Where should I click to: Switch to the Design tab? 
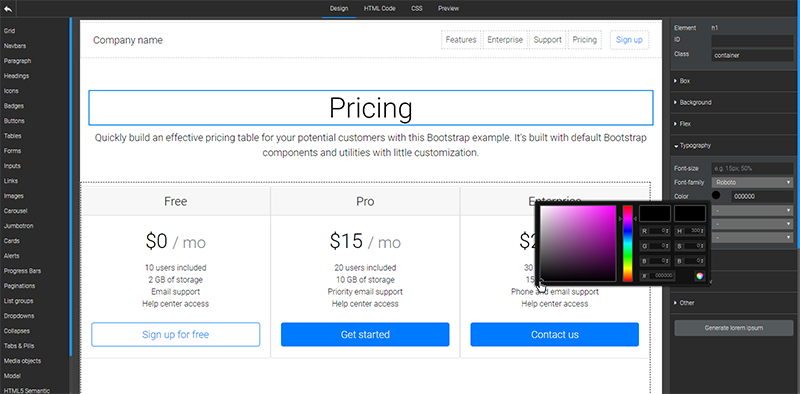(x=339, y=8)
